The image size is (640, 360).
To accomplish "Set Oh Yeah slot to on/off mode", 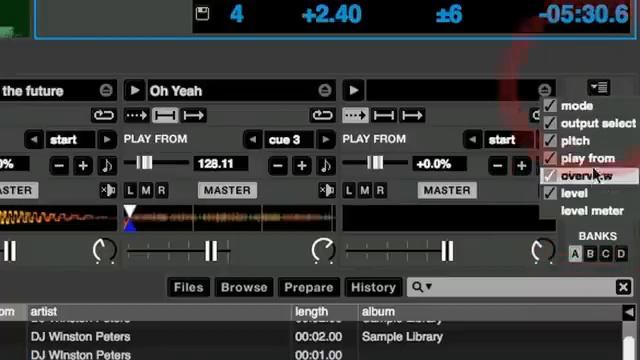I will (193, 116).
